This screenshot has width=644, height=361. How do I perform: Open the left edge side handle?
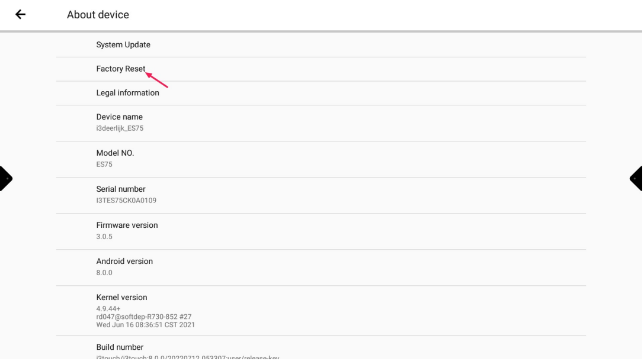(5, 178)
